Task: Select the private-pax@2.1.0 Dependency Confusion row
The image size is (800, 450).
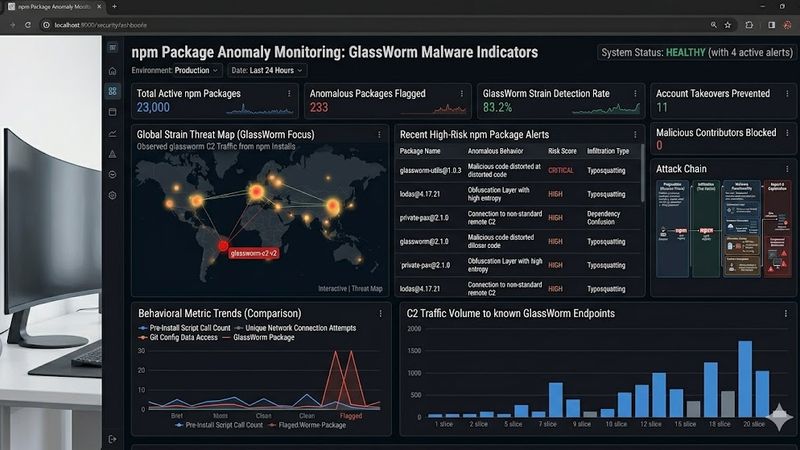Action: tap(517, 218)
